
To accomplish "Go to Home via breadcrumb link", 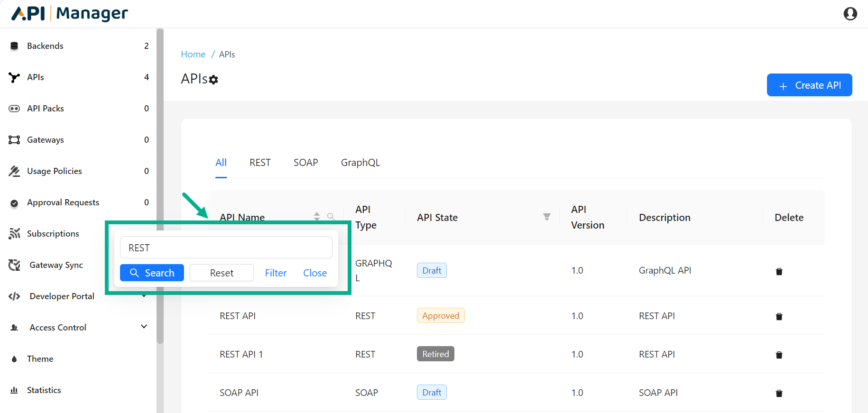I will (193, 55).
